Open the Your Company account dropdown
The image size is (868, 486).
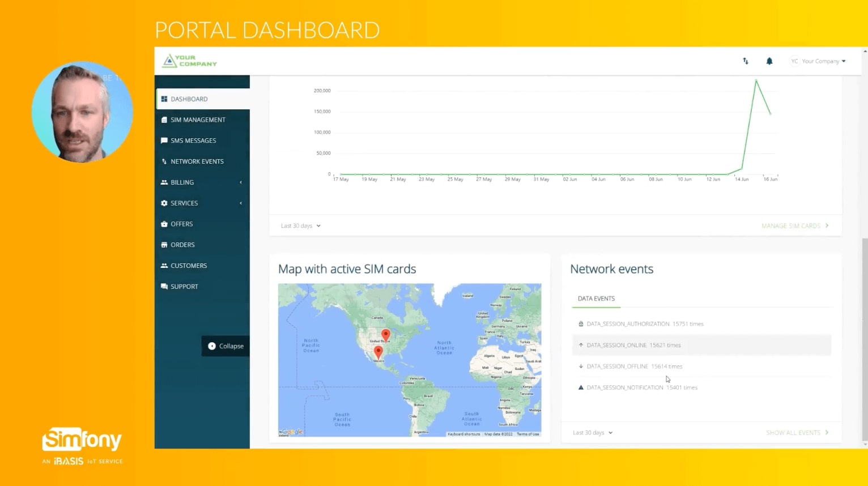[x=818, y=61]
